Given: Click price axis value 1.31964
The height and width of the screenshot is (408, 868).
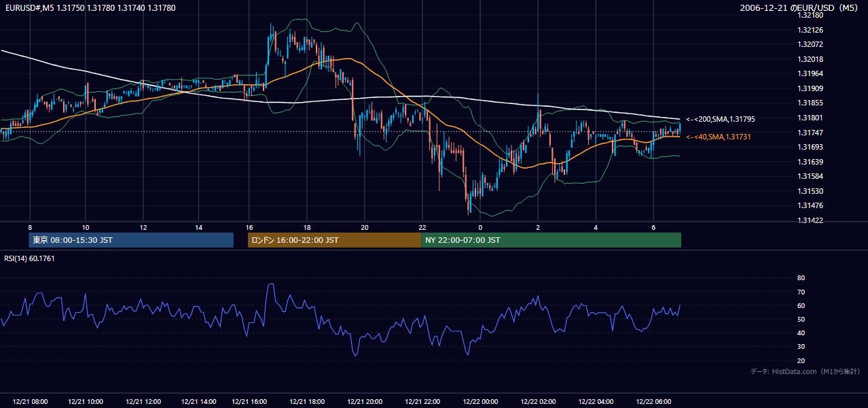Looking at the screenshot, I should pos(810,73).
